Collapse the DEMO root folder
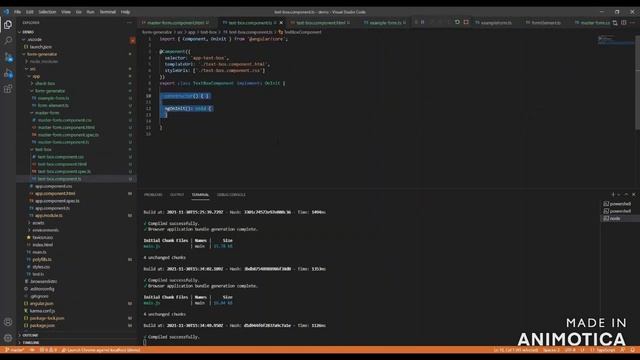Viewport: 640px width, 360px height. 28,32
